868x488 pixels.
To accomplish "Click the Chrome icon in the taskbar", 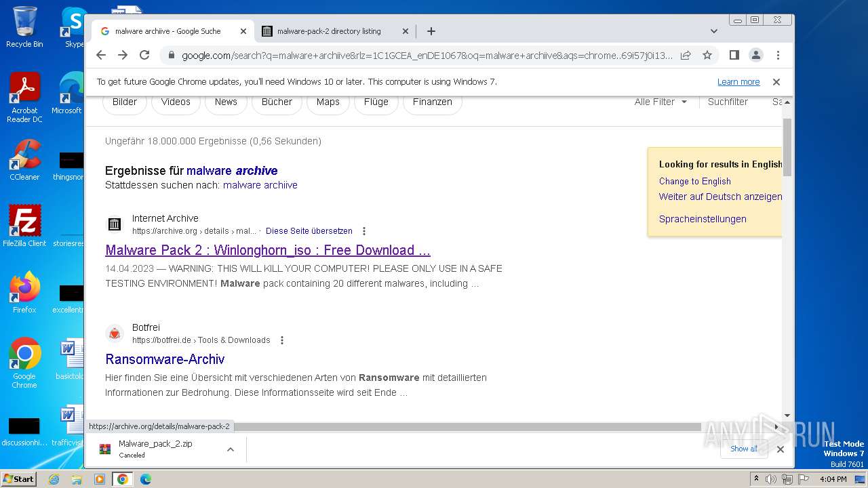I will tap(123, 479).
